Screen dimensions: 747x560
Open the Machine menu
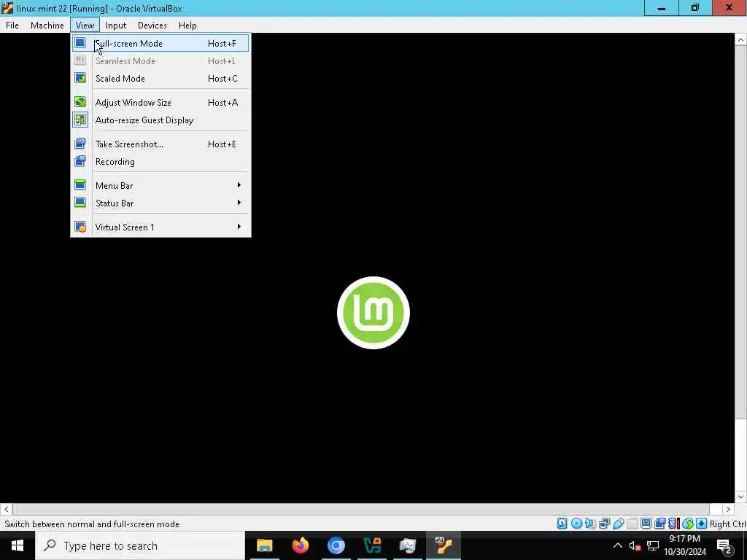47,26
